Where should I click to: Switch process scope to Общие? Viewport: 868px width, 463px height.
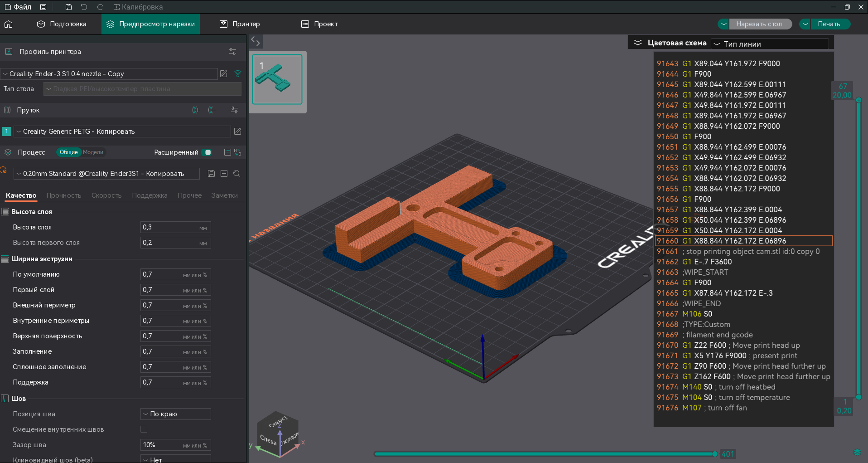pyautogui.click(x=69, y=152)
